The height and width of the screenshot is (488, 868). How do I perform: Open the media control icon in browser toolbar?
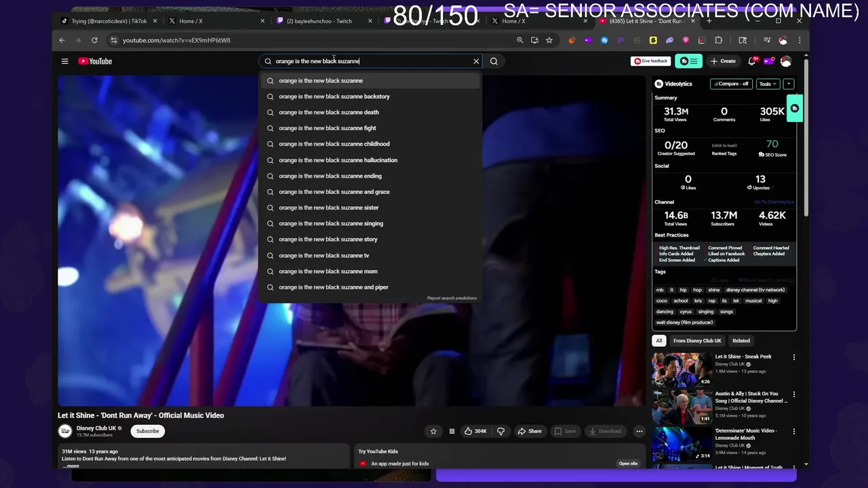[767, 40]
